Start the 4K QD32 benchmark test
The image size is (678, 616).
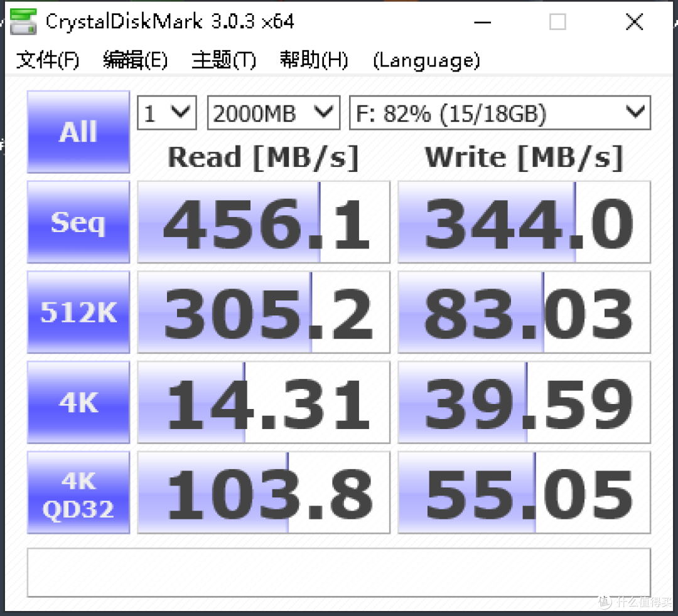point(78,492)
